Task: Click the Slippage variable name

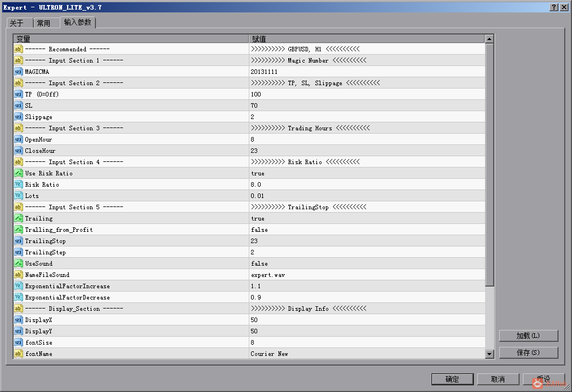Action: (39, 117)
